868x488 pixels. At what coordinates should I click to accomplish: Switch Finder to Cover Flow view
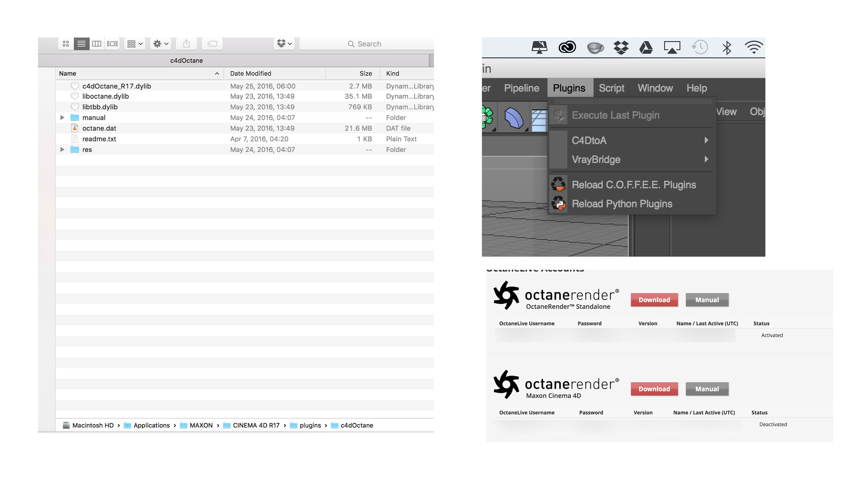click(x=112, y=44)
